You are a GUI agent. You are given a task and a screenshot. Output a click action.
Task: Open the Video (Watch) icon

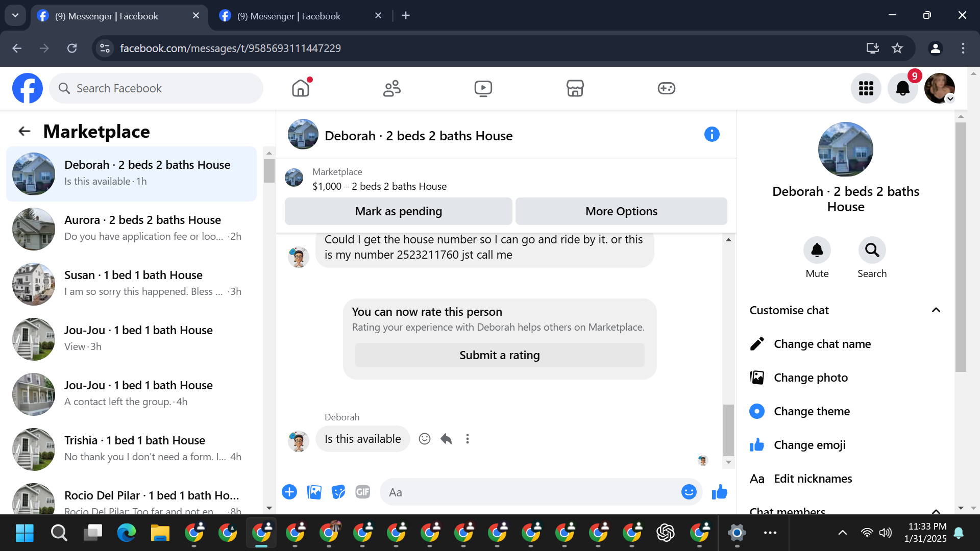[x=483, y=88]
